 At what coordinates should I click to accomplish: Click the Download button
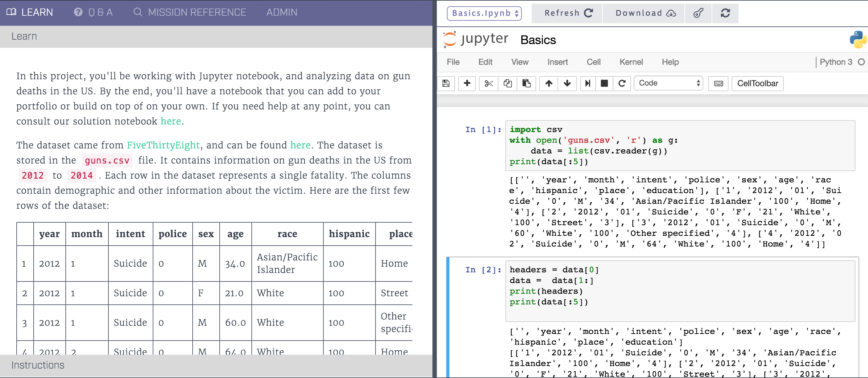click(x=644, y=13)
